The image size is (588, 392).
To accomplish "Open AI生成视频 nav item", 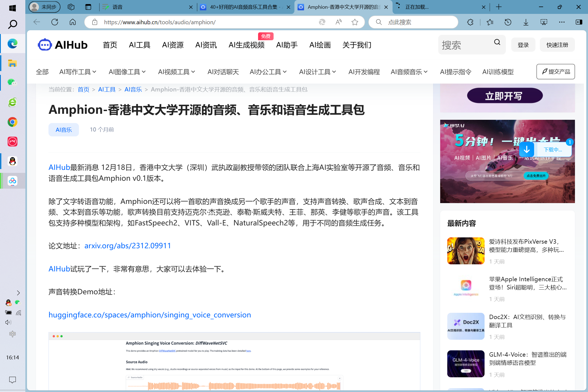I will tap(247, 45).
